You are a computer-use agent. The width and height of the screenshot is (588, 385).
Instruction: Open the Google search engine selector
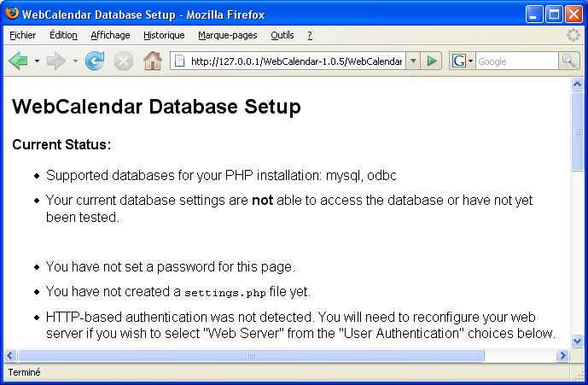[x=463, y=61]
